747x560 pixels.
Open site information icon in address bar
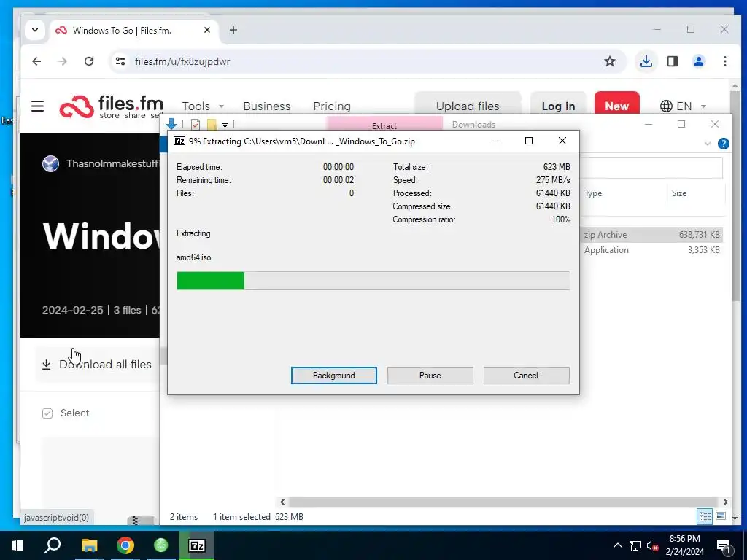point(120,61)
